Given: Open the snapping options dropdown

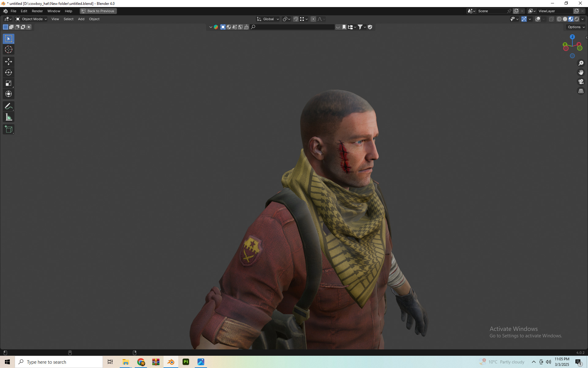Looking at the screenshot, I should coord(304,19).
